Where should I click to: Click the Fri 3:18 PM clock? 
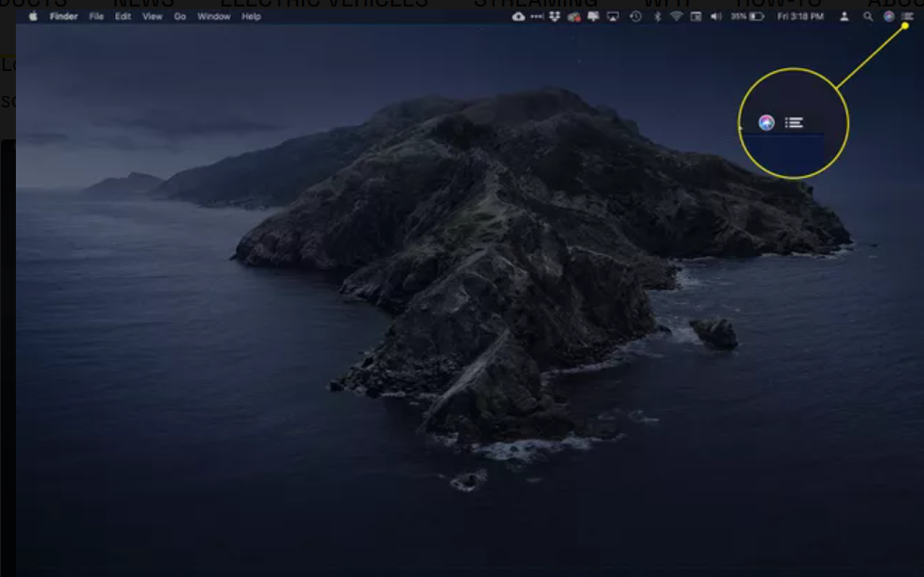801,17
